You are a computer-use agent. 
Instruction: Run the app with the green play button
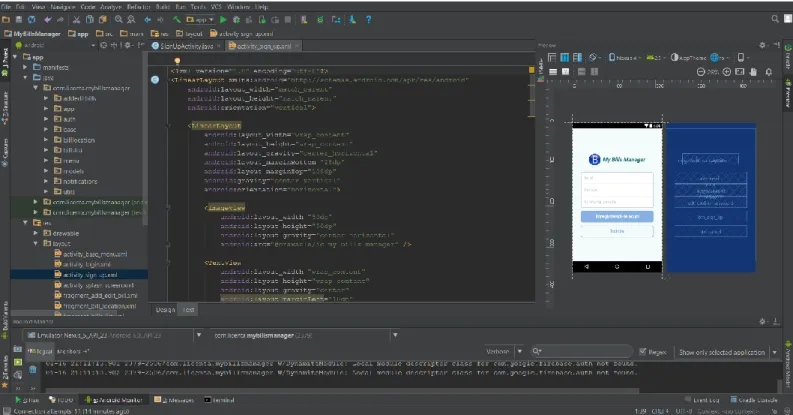click(x=223, y=20)
